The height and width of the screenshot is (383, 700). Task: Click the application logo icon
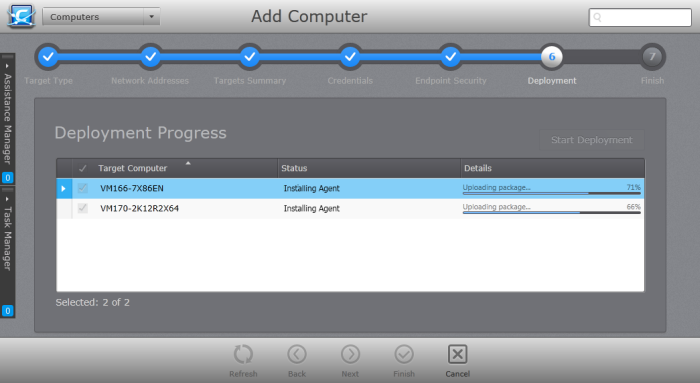(x=21, y=17)
